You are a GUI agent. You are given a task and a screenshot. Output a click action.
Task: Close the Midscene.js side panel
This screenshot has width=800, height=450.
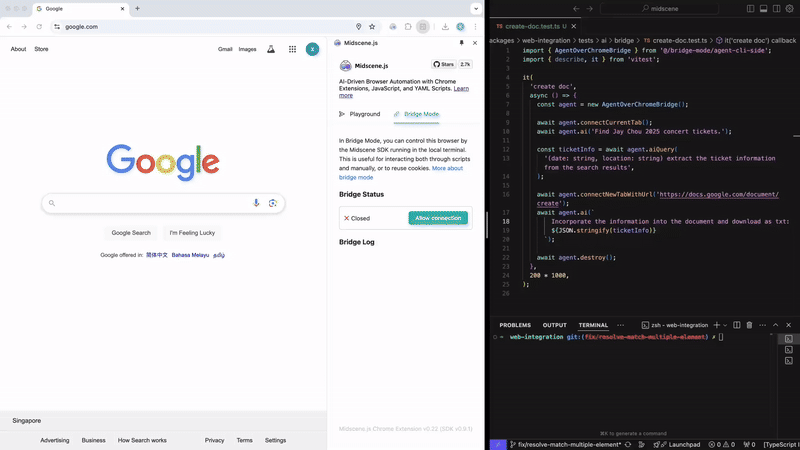click(x=475, y=43)
